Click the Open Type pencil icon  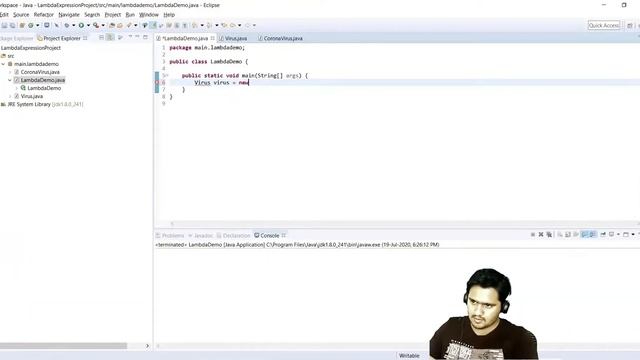(x=129, y=25)
